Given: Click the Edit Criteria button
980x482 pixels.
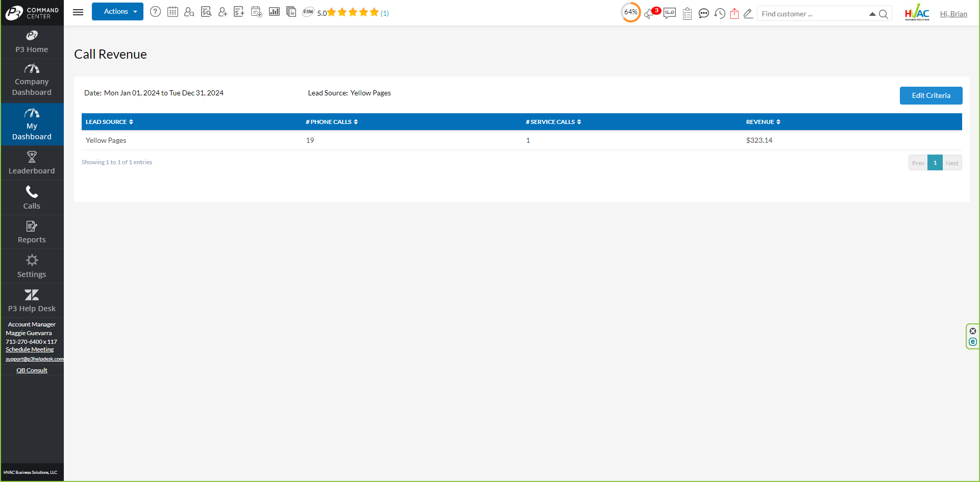Looking at the screenshot, I should 931,95.
